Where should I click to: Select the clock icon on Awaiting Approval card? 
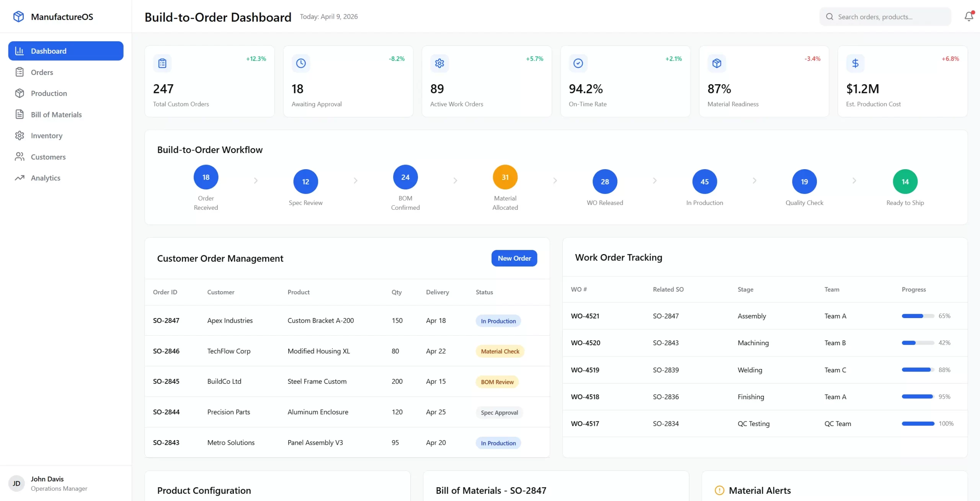(301, 63)
